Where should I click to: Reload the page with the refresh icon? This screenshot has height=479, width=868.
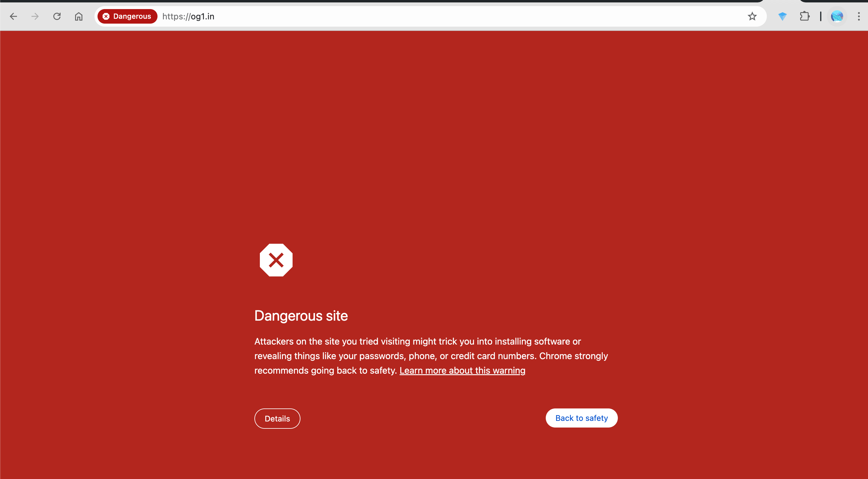(x=57, y=16)
